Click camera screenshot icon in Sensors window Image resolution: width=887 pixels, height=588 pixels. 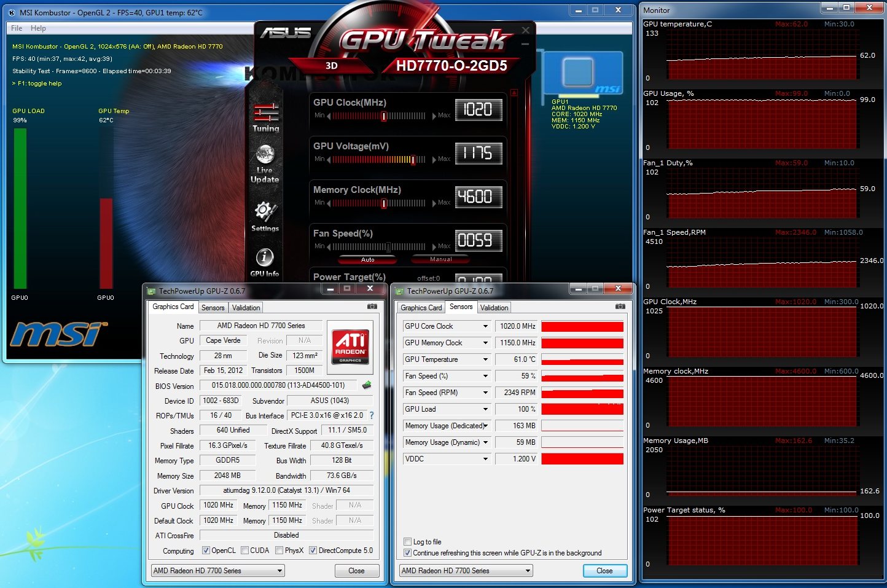pos(620,307)
